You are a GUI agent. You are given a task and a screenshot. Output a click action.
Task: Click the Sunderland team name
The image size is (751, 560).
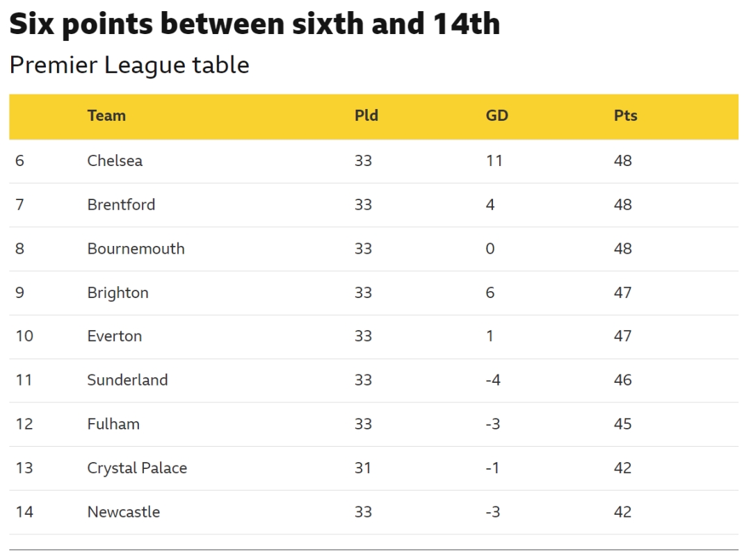127,380
